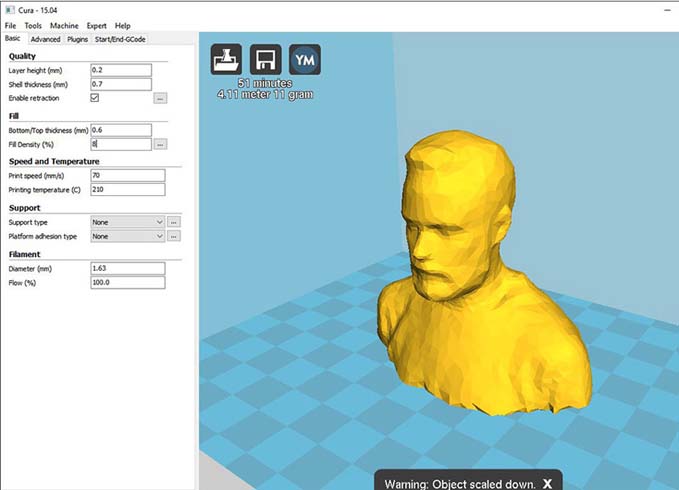The image size is (679, 490).
Task: Click the Quality section heading
Action: (x=22, y=56)
